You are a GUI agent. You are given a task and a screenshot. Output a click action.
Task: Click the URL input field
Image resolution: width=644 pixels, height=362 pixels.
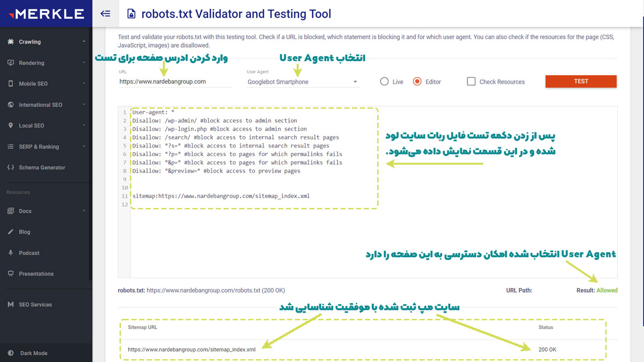(x=175, y=82)
